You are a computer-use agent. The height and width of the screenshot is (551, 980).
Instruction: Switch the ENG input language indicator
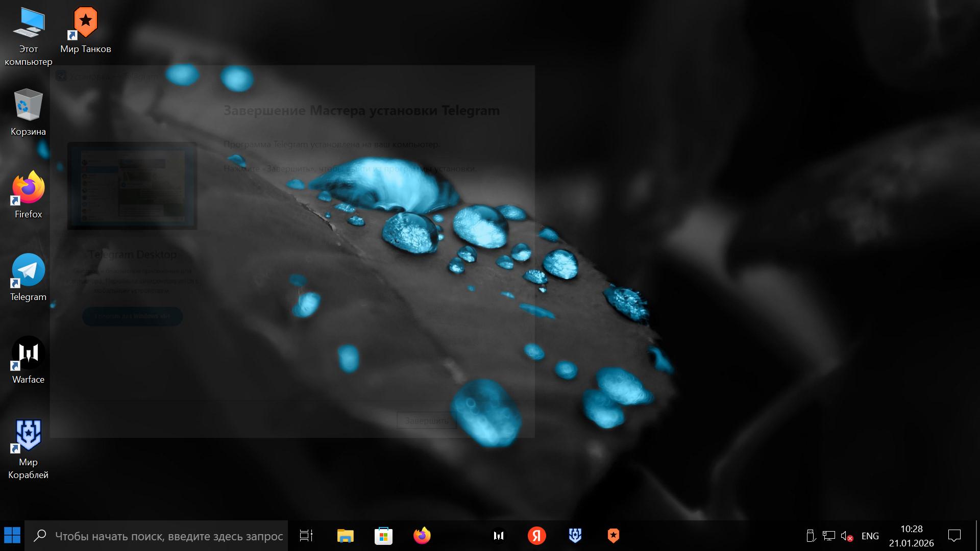pos(870,536)
